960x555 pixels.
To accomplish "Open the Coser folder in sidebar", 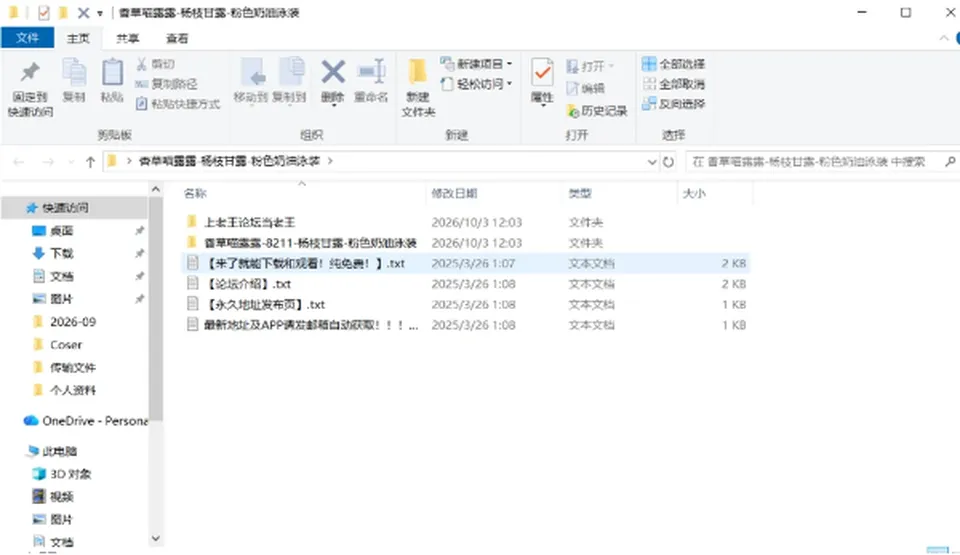I will click(x=66, y=345).
